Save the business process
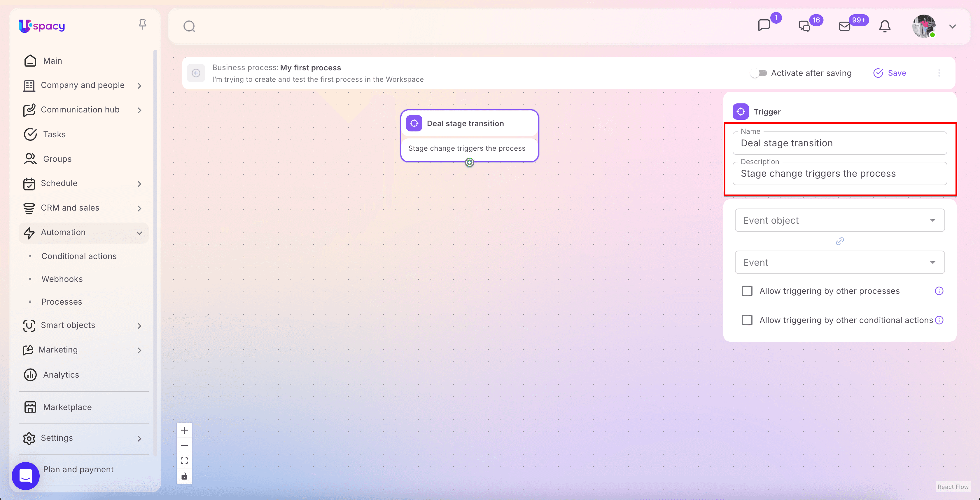The image size is (980, 500). pos(890,73)
